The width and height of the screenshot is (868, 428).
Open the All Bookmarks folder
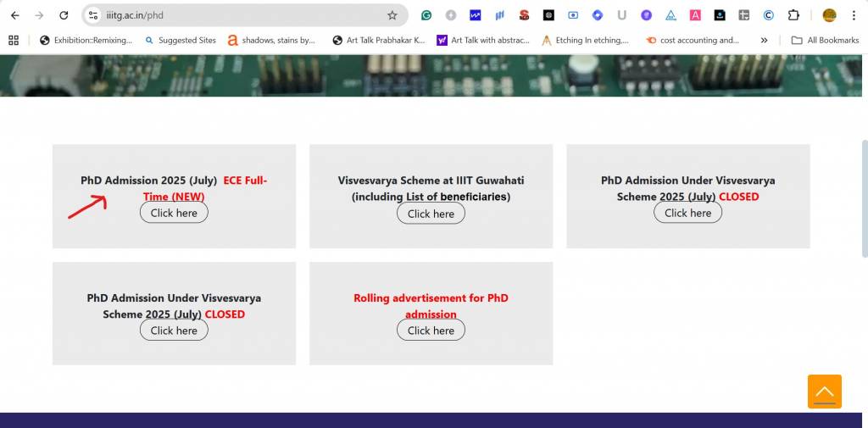pos(825,40)
